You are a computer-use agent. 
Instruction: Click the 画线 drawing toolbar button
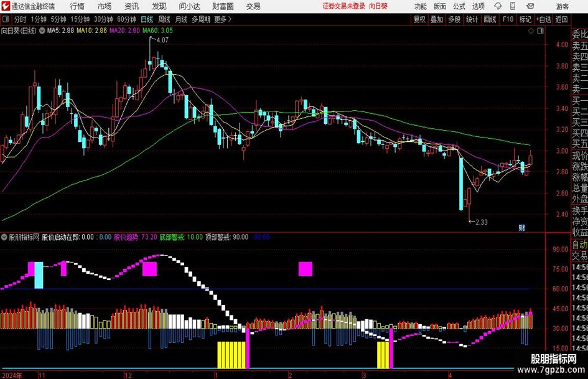click(x=490, y=19)
